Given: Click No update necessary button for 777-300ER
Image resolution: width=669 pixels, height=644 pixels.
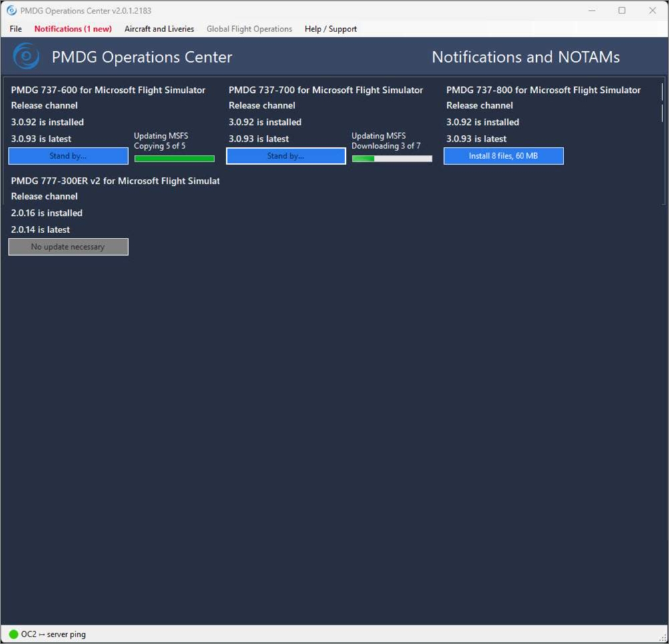Looking at the screenshot, I should click(x=68, y=247).
